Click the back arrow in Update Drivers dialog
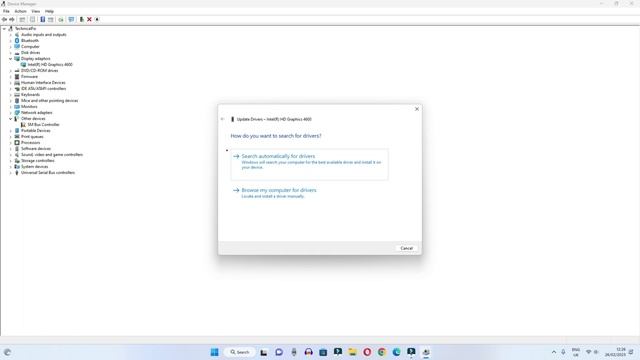The width and height of the screenshot is (640, 360). (222, 119)
